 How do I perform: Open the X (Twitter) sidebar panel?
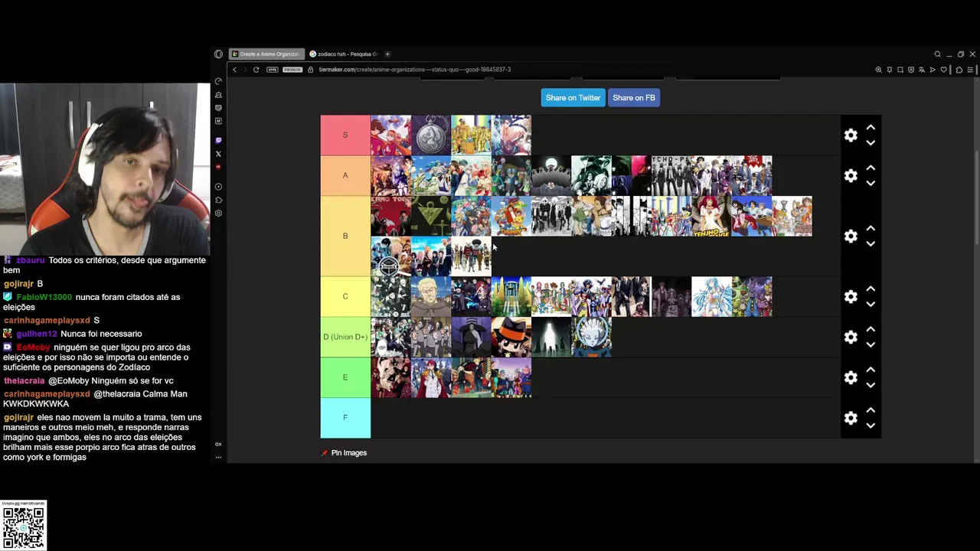click(218, 154)
